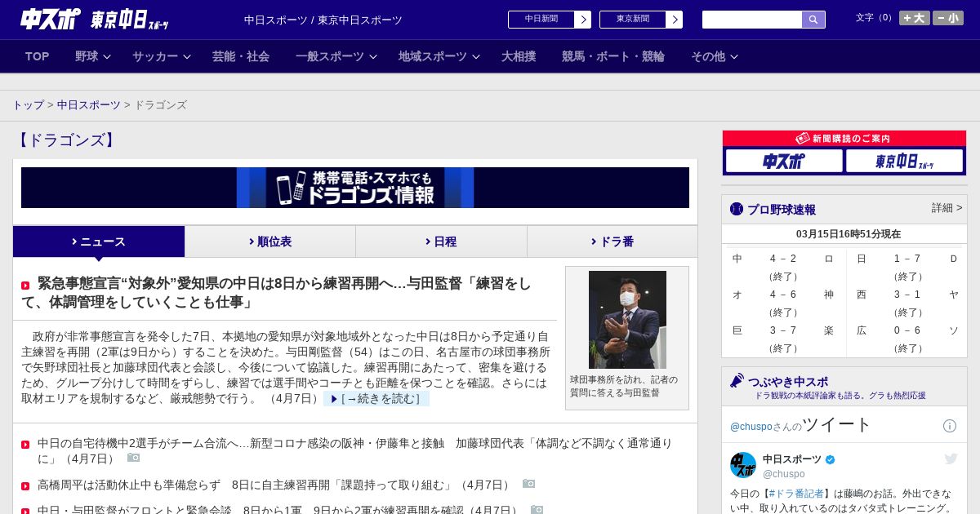Click the search magnifier button
Viewport: 980px width, 514px height.
pos(813,20)
